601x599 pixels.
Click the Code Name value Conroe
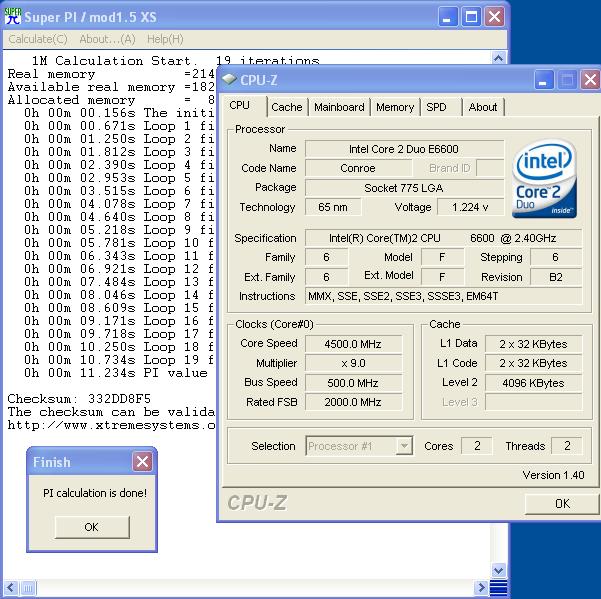[x=358, y=168]
